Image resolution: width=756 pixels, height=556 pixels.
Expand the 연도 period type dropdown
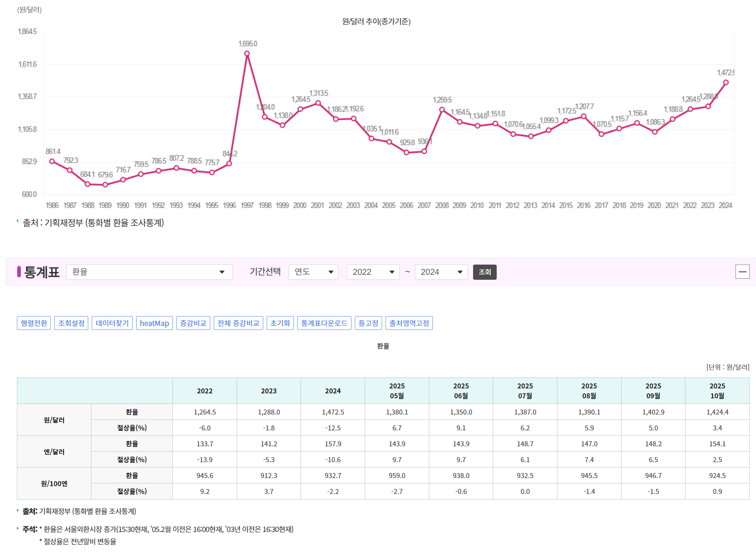313,272
